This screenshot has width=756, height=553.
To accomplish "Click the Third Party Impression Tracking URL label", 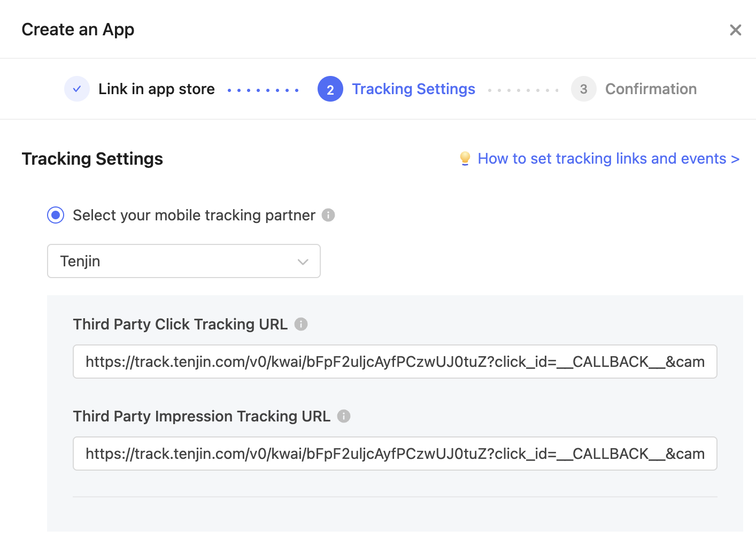I will (202, 416).
